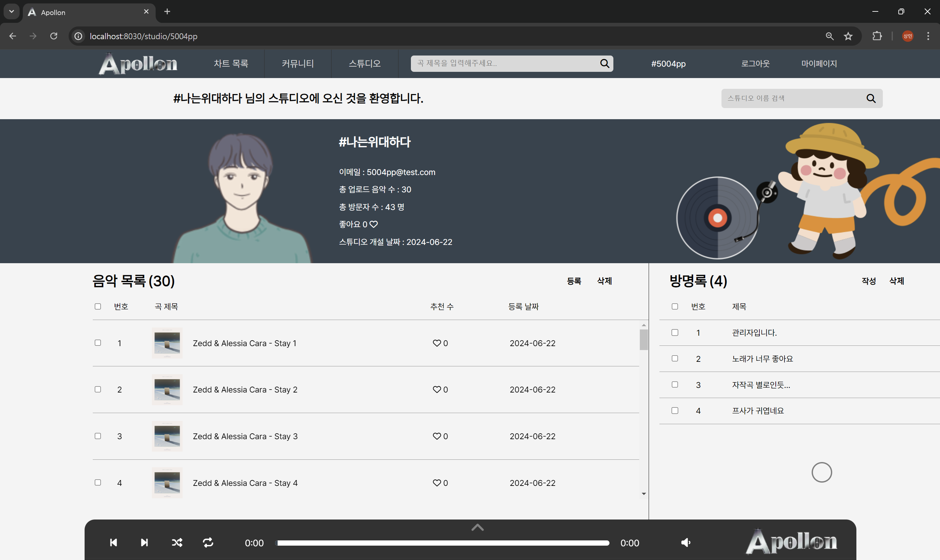The image size is (940, 560).
Task: Check the box for Stay 1 song
Action: click(x=98, y=343)
